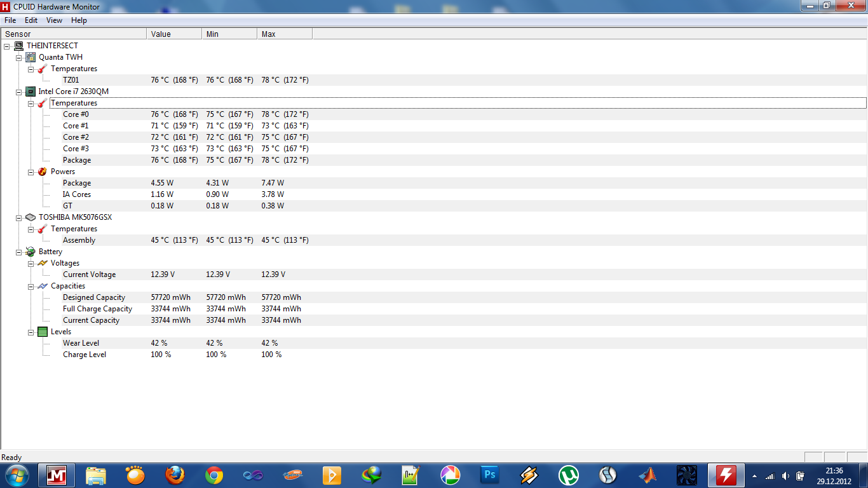Viewport: 868px width, 488px height.
Task: Open Photoshop from the taskbar
Action: tap(489, 475)
